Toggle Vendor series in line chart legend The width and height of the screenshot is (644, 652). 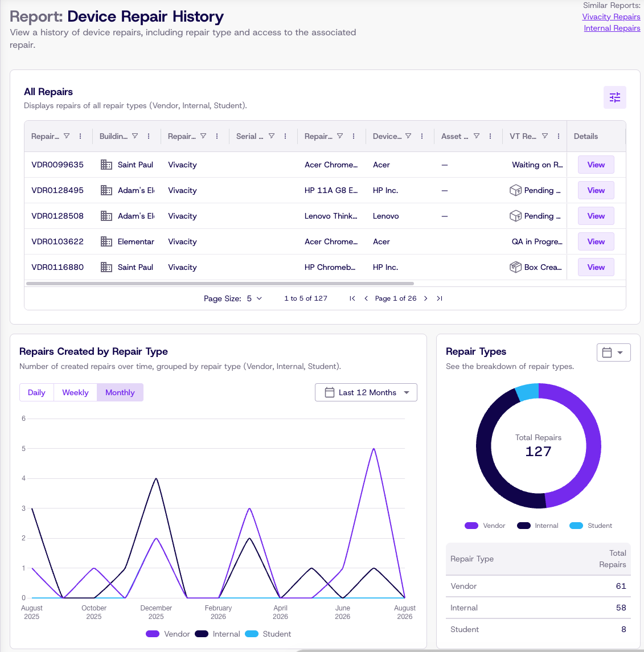(x=168, y=634)
